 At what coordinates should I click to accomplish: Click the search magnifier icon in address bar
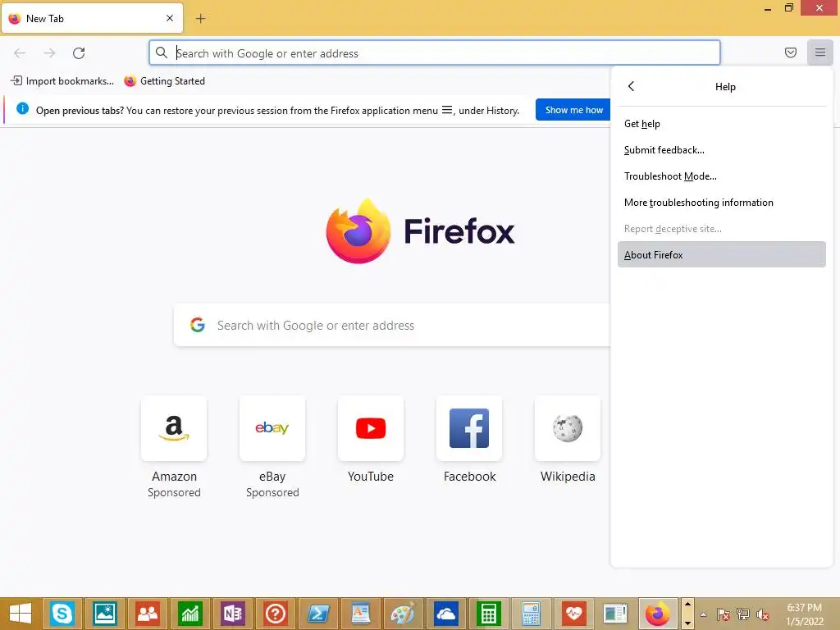[162, 52]
